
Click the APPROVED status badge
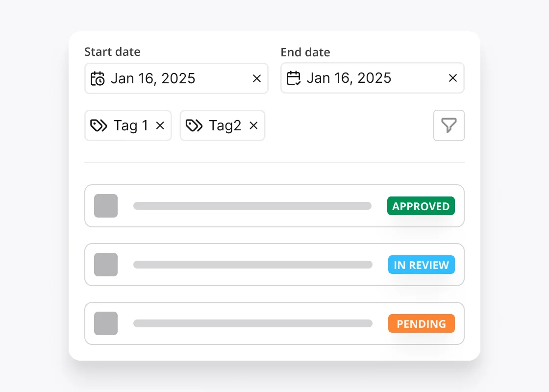421,206
